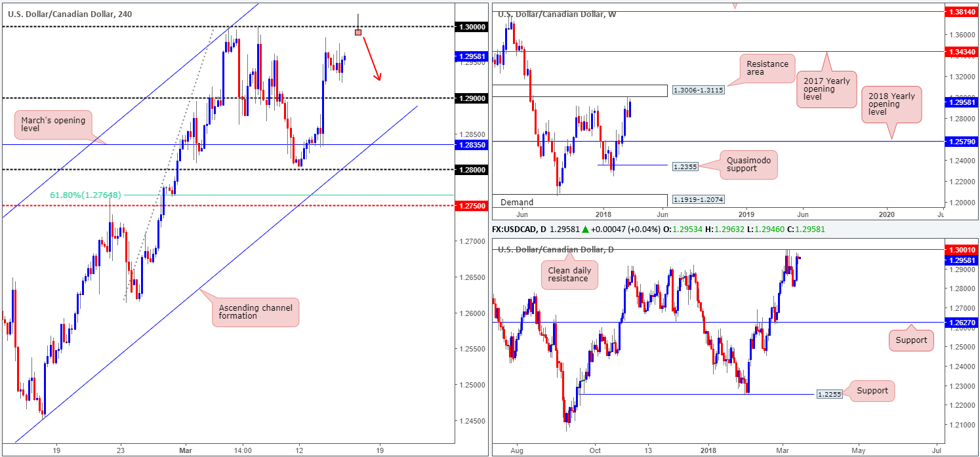
Task: Click the 14:00 label on 240 chart time axis
Action: pos(243,451)
